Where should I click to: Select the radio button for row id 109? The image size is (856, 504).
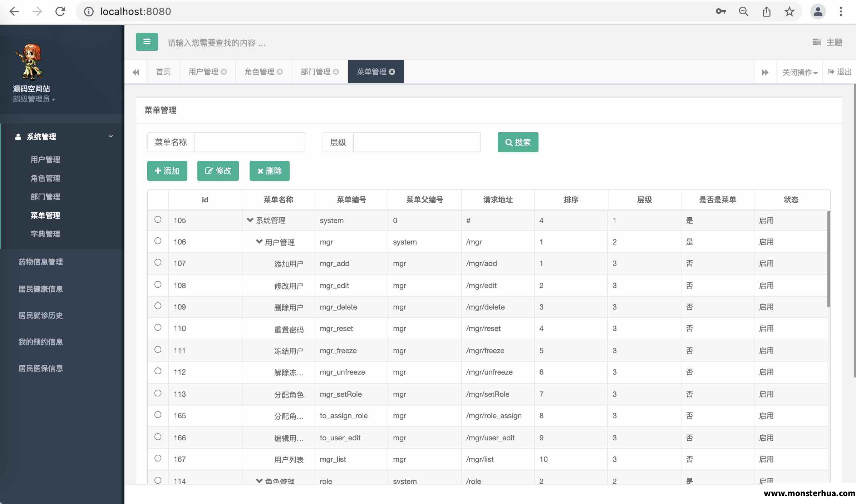158,306
